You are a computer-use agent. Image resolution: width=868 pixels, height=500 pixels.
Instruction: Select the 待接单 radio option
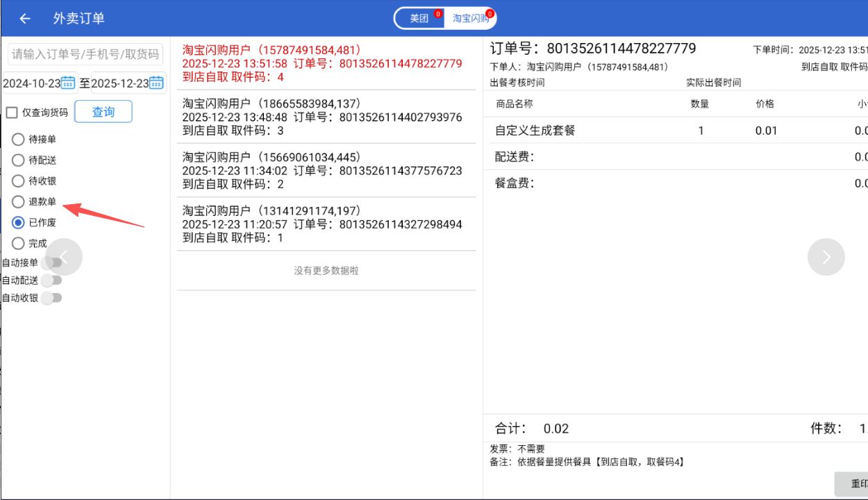click(x=19, y=140)
